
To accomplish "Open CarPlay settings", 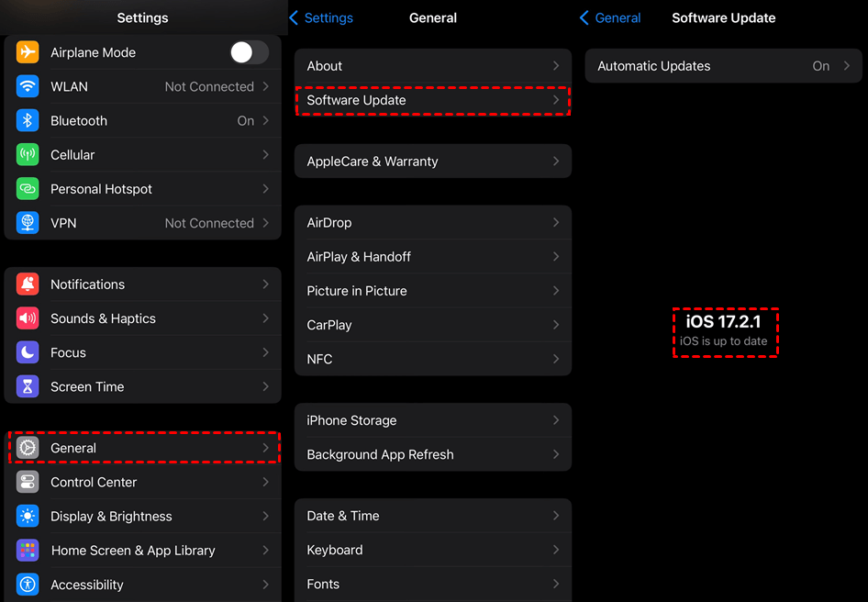I will [x=433, y=325].
